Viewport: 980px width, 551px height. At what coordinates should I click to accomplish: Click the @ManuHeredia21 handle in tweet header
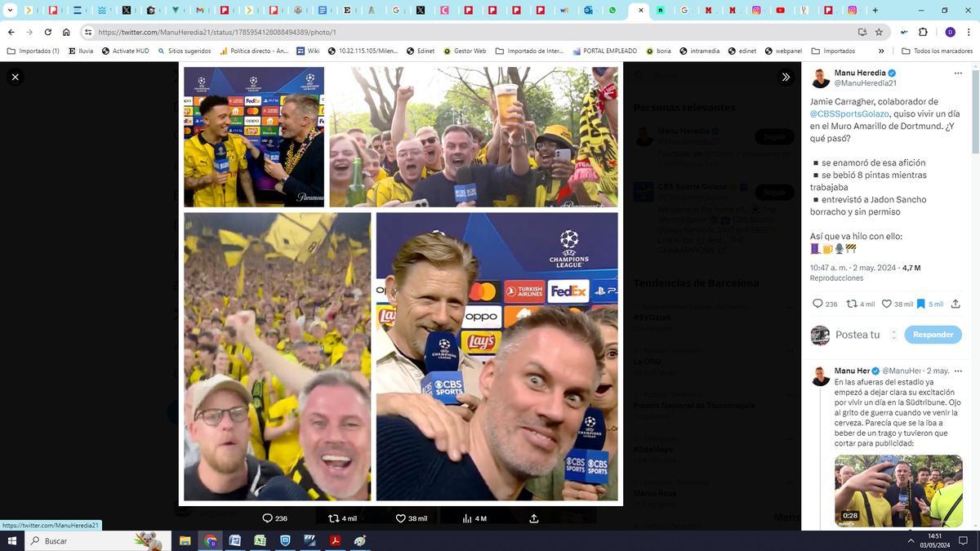[866, 83]
